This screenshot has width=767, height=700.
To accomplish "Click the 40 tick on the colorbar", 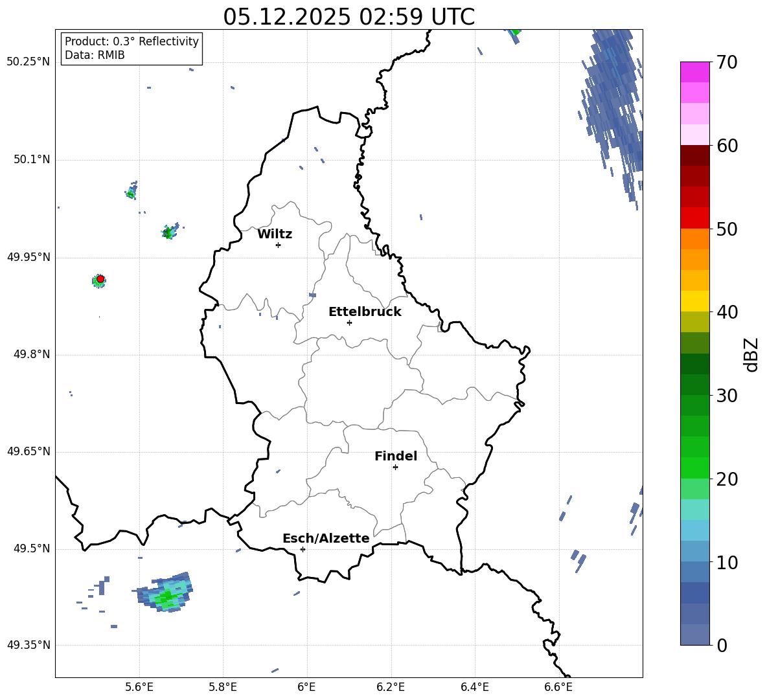I will (x=726, y=312).
